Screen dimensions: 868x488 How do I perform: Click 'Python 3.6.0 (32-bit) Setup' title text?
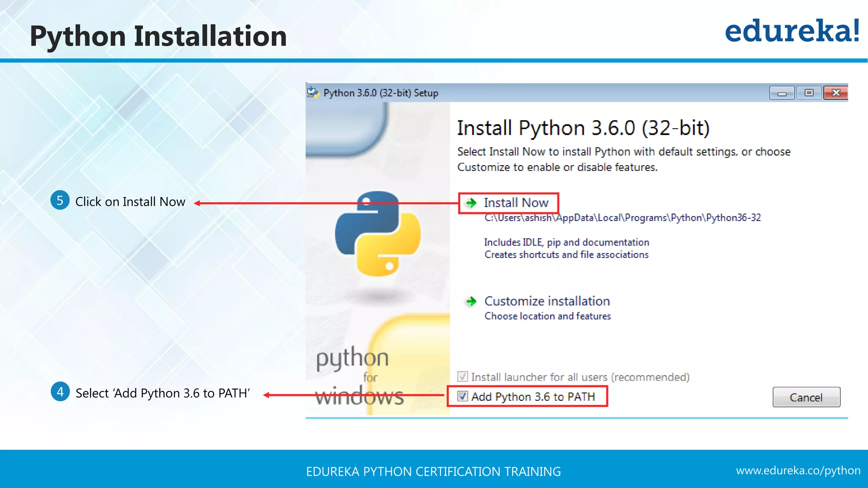[381, 93]
